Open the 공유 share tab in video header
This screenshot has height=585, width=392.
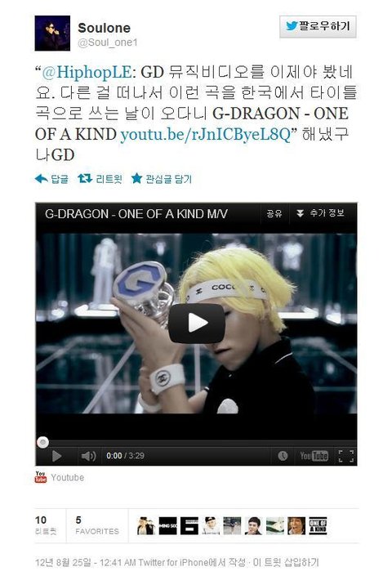point(274,213)
